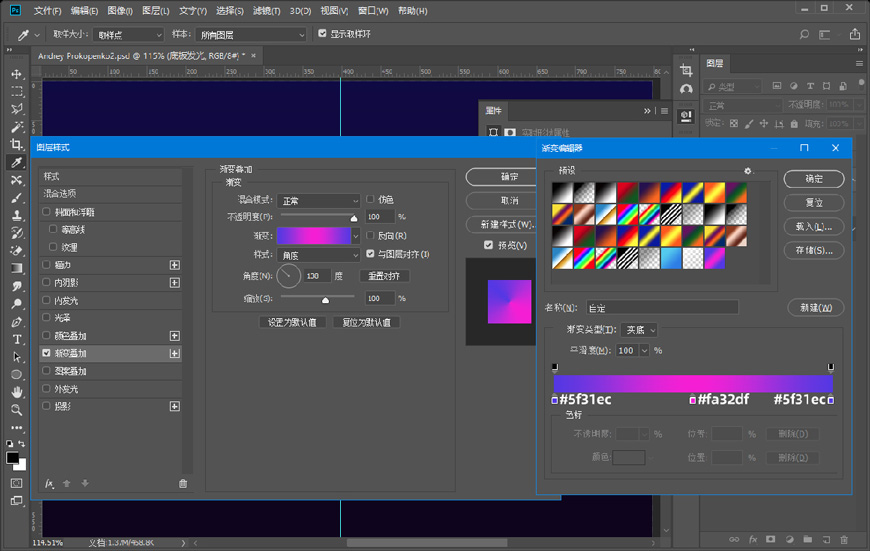The width and height of the screenshot is (870, 551).
Task: Click trash icon in Layer Style dialog
Action: pos(183,483)
